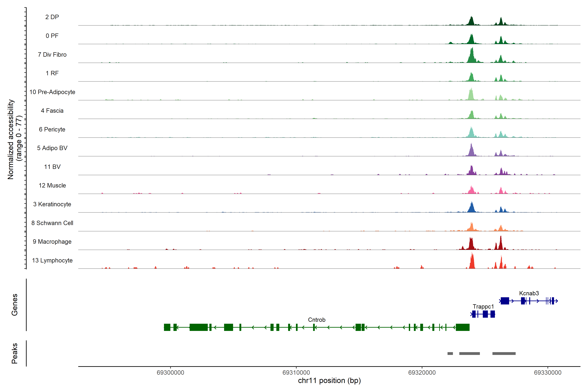This screenshot has height=392, width=588.
Task: Click the 69300000 axis tick label
Action: click(x=170, y=373)
